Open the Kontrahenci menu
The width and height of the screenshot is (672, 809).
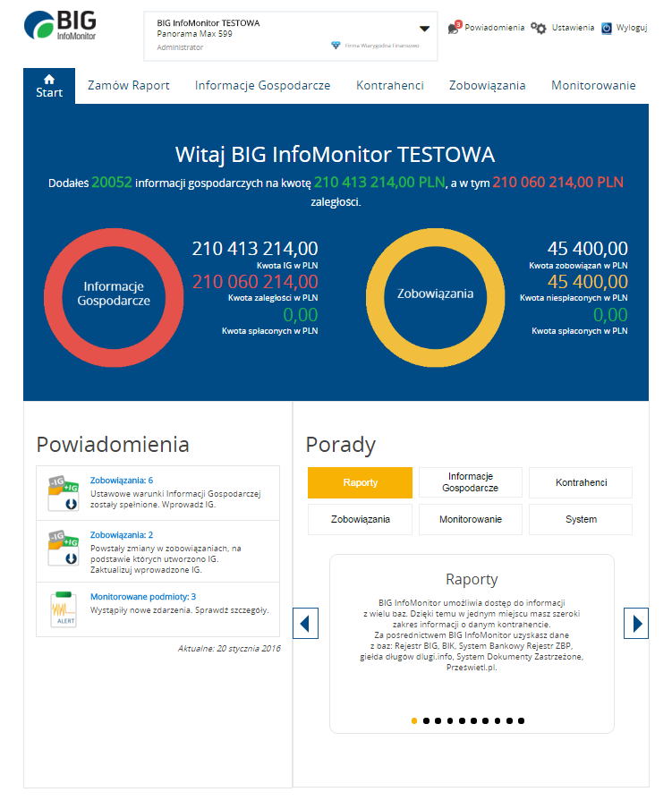390,86
